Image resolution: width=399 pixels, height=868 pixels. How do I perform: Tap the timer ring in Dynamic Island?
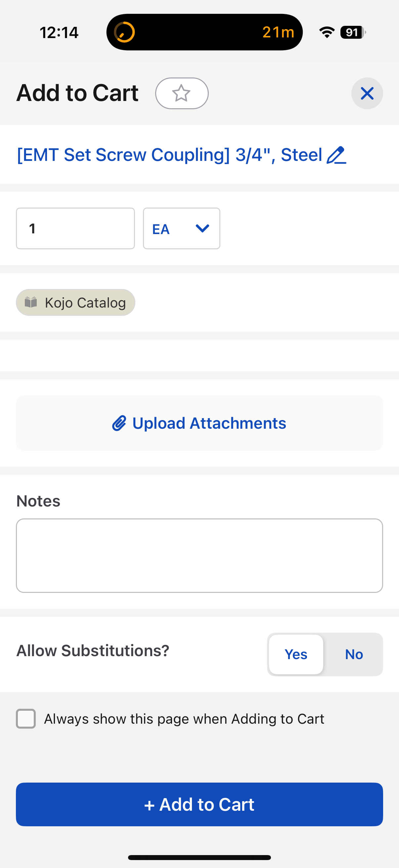[x=124, y=32]
